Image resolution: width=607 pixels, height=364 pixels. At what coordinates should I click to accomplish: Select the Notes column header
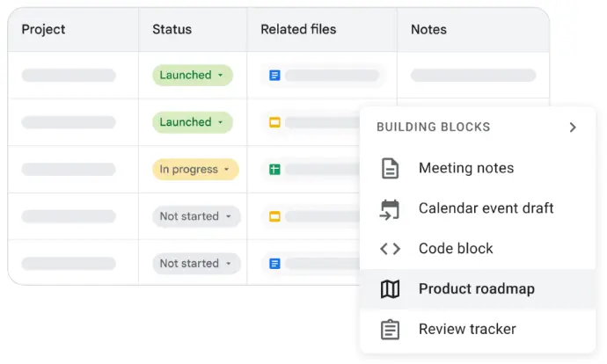(x=428, y=30)
